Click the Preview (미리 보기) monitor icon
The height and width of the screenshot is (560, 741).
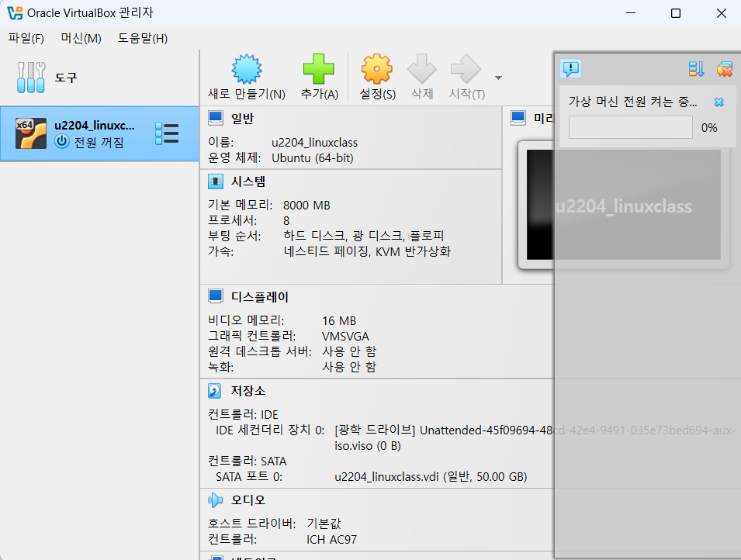(518, 118)
